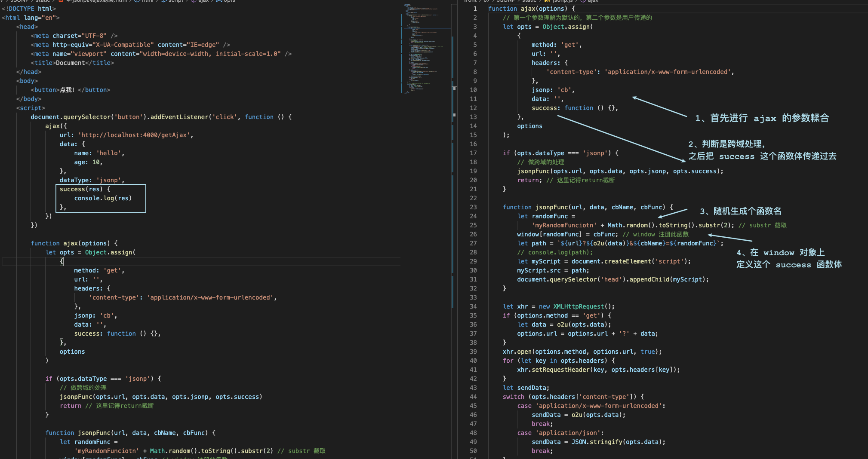
Task: Click case 'application/json': on jsonp.js line 48
Action: tap(560, 433)
